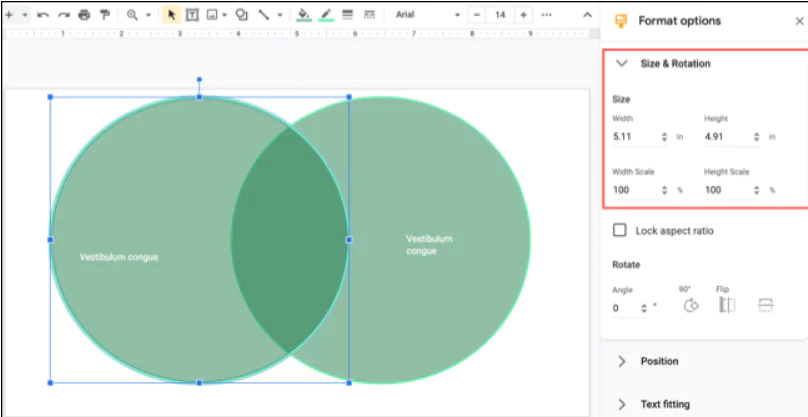
Task: Collapse the Size & Rotation section
Action: (x=622, y=63)
